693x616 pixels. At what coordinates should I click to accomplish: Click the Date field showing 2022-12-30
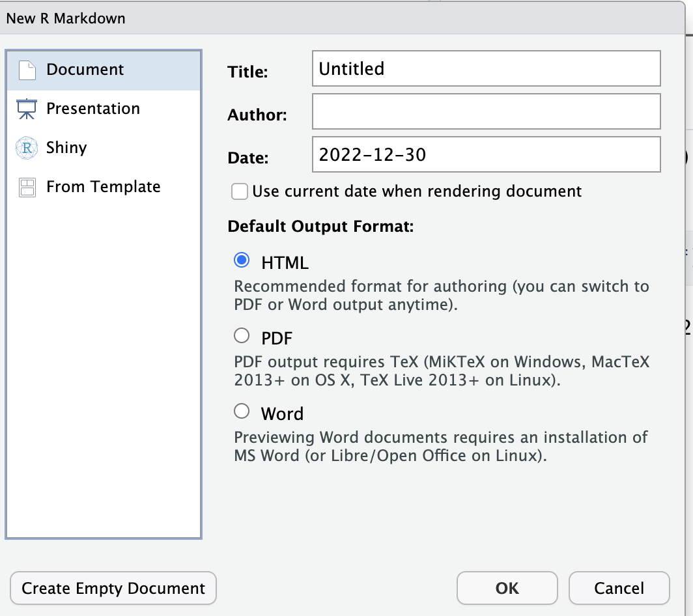click(x=486, y=154)
